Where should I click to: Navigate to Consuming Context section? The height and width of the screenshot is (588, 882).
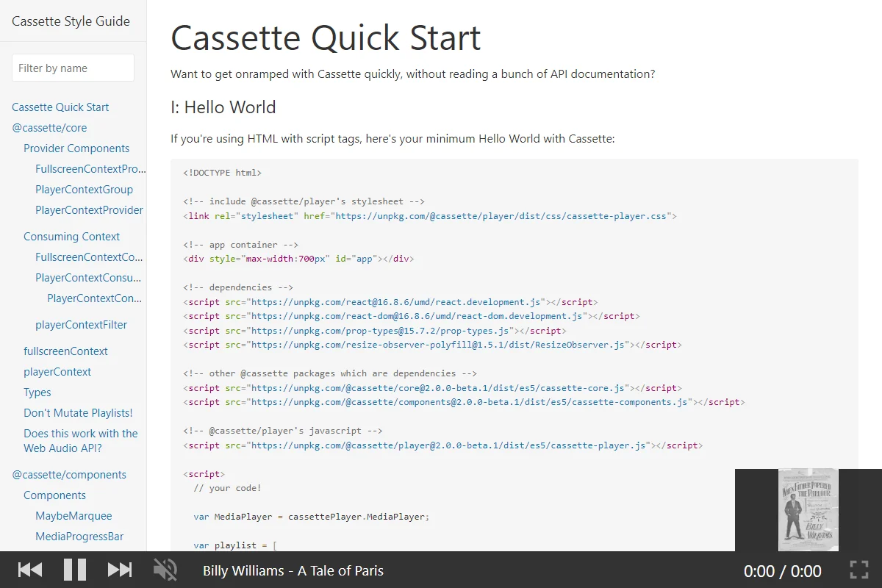point(71,236)
